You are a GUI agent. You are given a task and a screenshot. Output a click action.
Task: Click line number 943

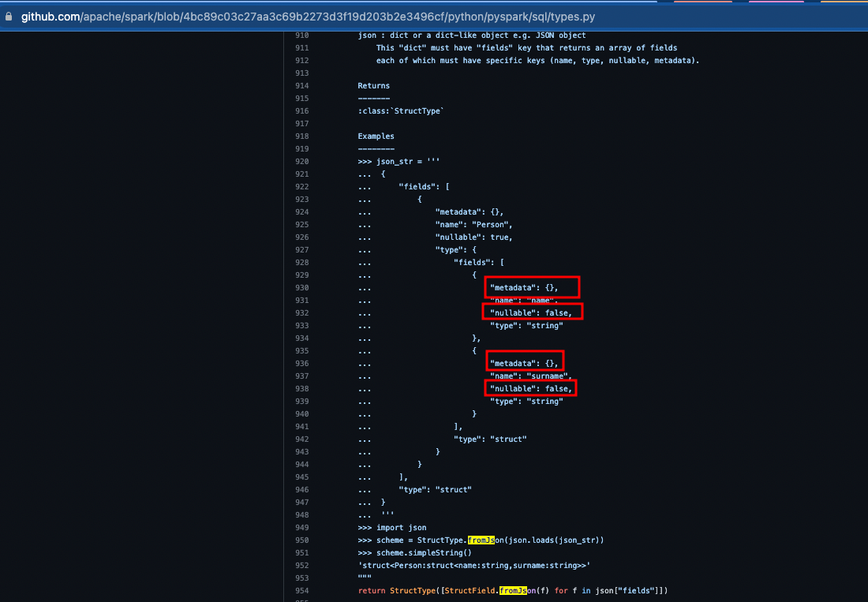[301, 452]
